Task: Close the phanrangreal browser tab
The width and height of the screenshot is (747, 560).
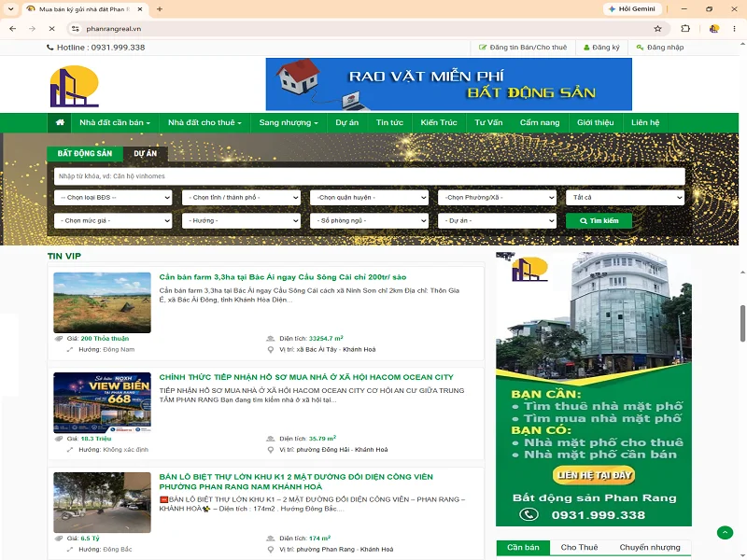Action: pyautogui.click(x=140, y=9)
